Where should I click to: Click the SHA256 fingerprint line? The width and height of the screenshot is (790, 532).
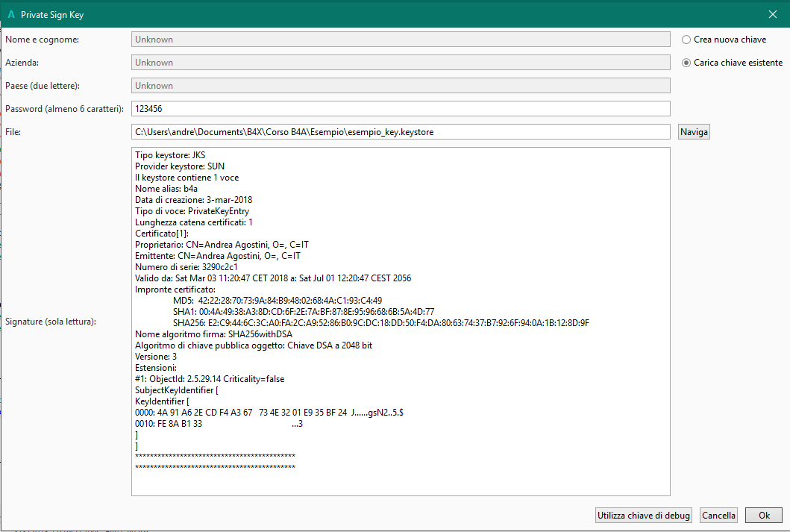click(x=381, y=323)
